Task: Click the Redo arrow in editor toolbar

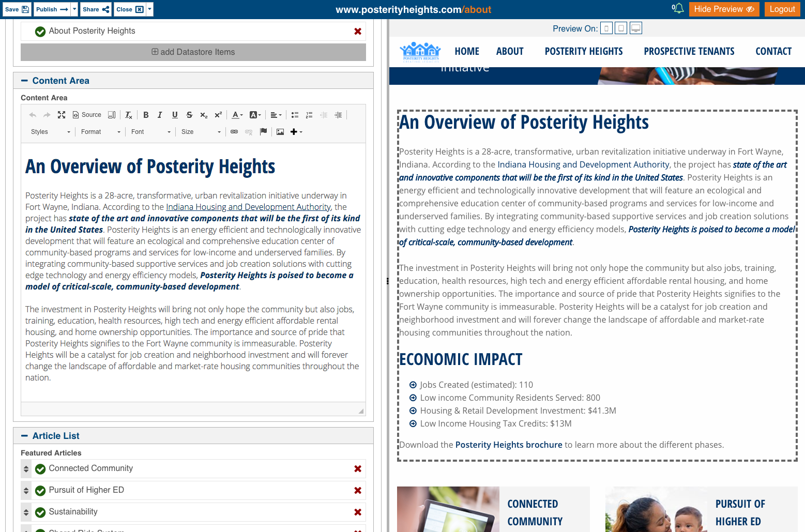Action: [x=47, y=115]
